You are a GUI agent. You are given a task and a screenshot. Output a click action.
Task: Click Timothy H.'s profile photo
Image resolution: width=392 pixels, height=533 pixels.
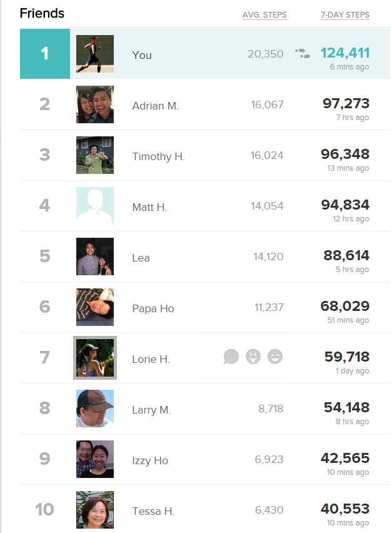[x=95, y=155]
